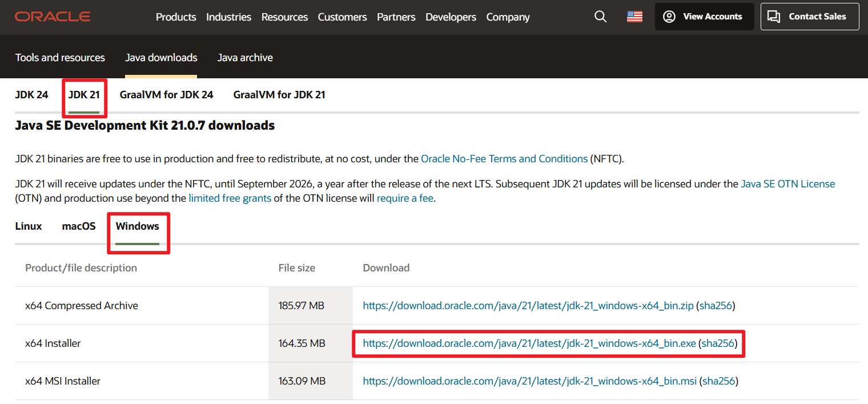Click the Java SE Development Kit 21.0.7 heading

(x=145, y=125)
